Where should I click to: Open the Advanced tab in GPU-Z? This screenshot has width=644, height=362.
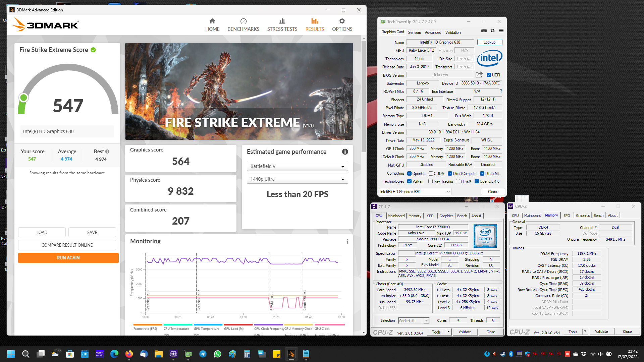(433, 33)
